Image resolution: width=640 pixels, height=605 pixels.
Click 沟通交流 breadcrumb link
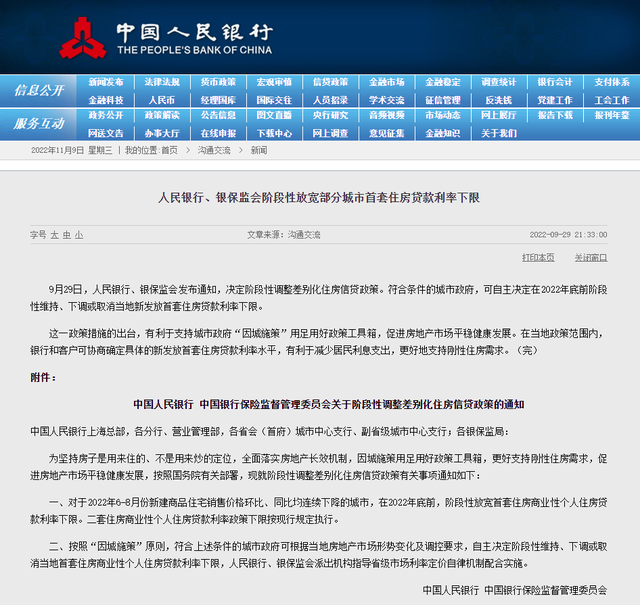point(214,150)
